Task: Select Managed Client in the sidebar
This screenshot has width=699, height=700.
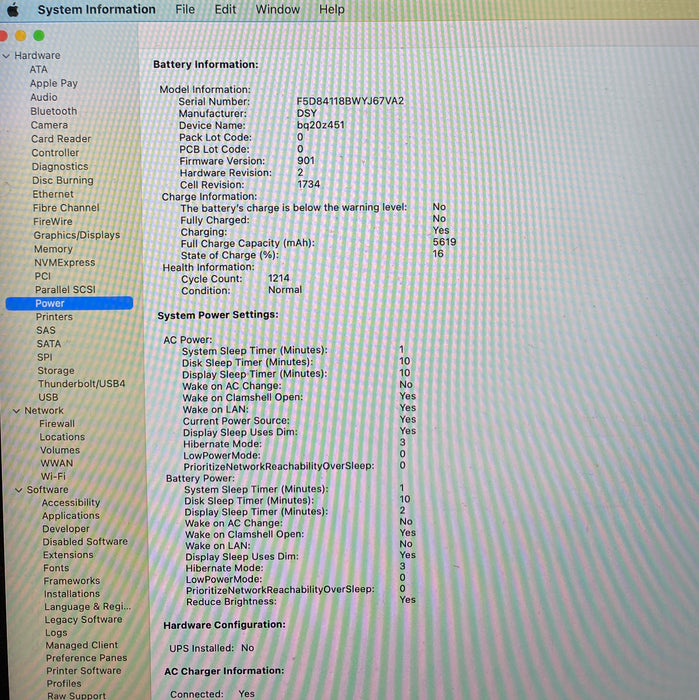Action: [x=82, y=646]
